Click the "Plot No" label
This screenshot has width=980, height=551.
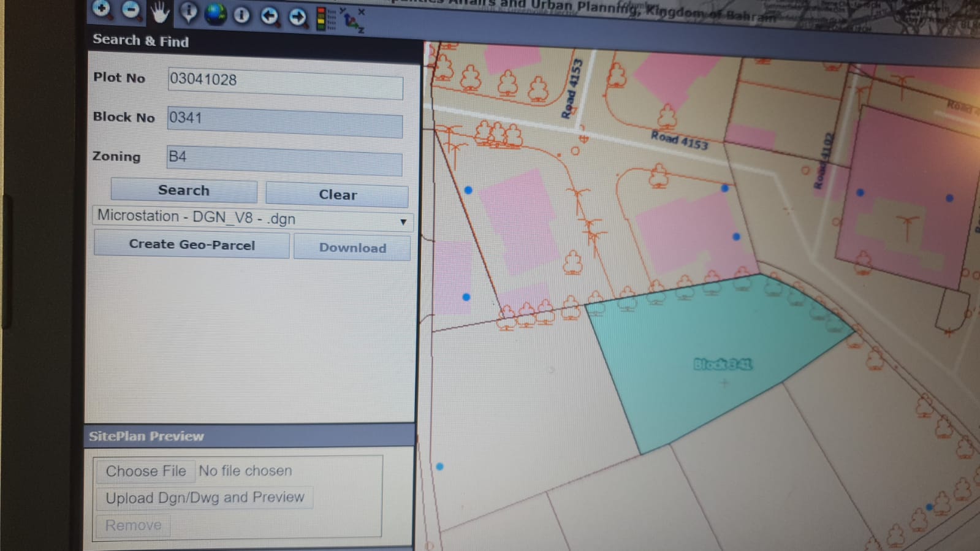pos(119,78)
